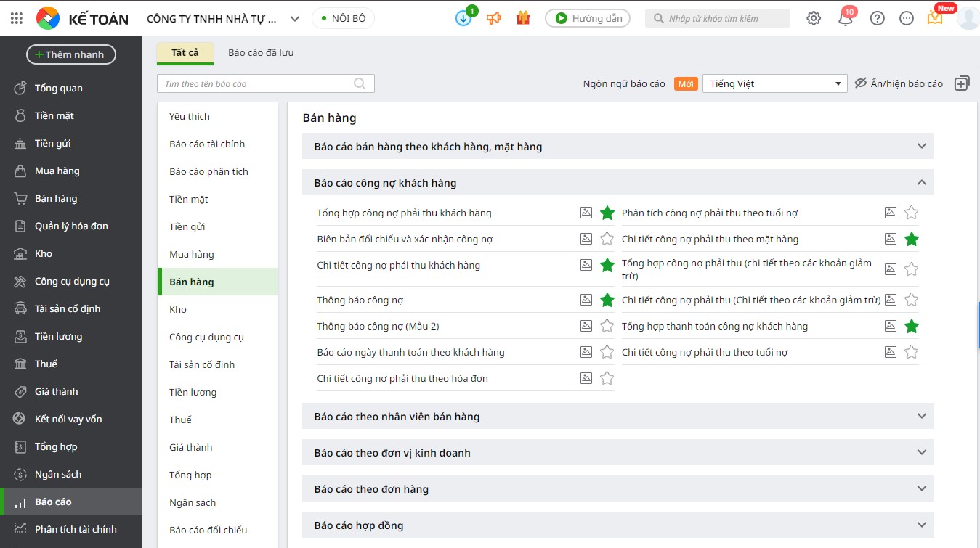Preview sample of Tổng hợp thanh toán công nợ khách hàng
This screenshot has height=548, width=980.
pos(891,326)
